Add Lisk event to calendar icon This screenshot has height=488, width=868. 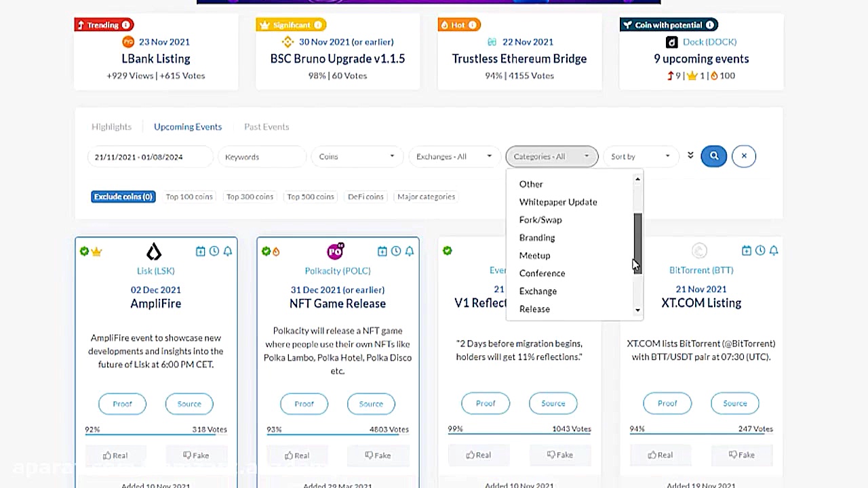tap(200, 251)
